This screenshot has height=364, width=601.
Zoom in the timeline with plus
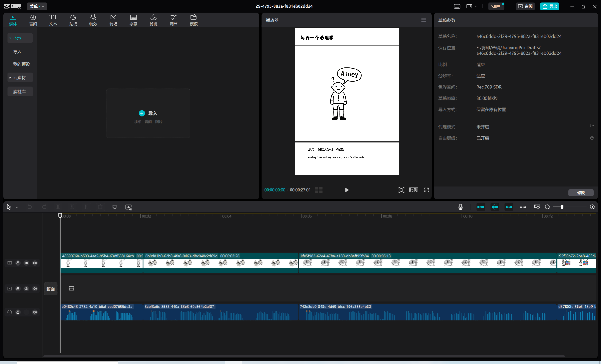[592, 207]
